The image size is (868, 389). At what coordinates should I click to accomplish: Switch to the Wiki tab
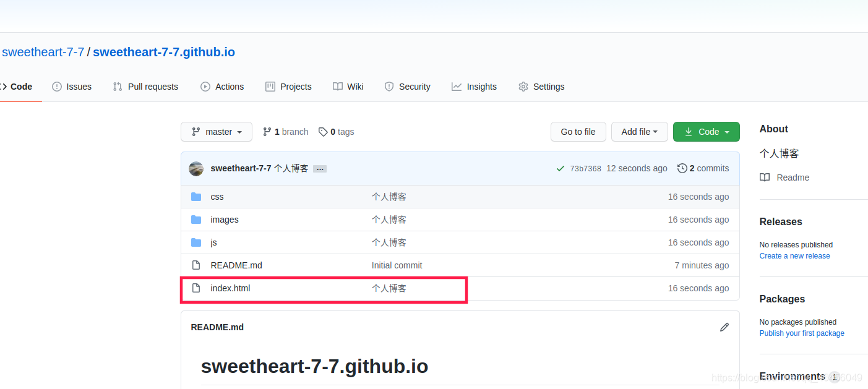pos(348,87)
